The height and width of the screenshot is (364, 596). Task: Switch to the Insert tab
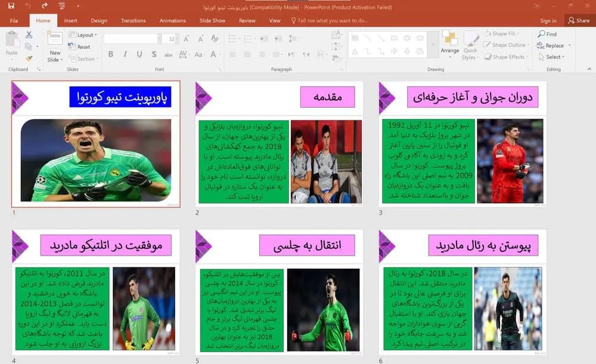(70, 20)
